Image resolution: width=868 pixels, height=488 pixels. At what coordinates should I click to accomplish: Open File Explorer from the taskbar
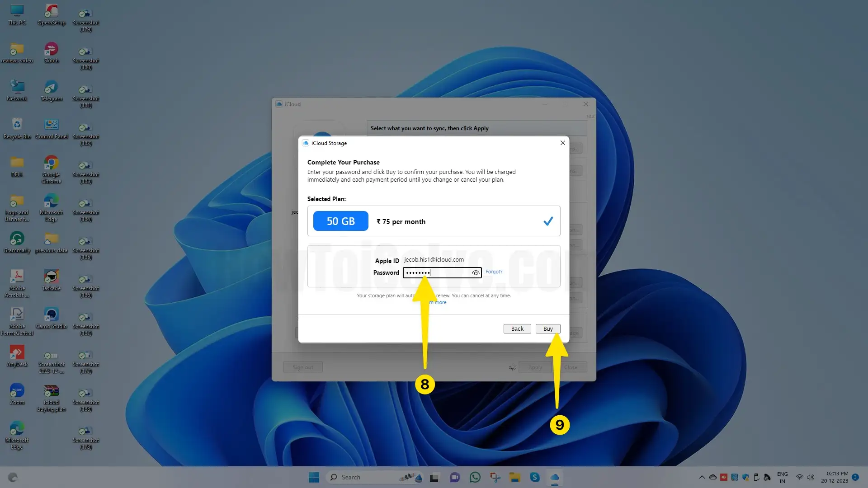[515, 477]
